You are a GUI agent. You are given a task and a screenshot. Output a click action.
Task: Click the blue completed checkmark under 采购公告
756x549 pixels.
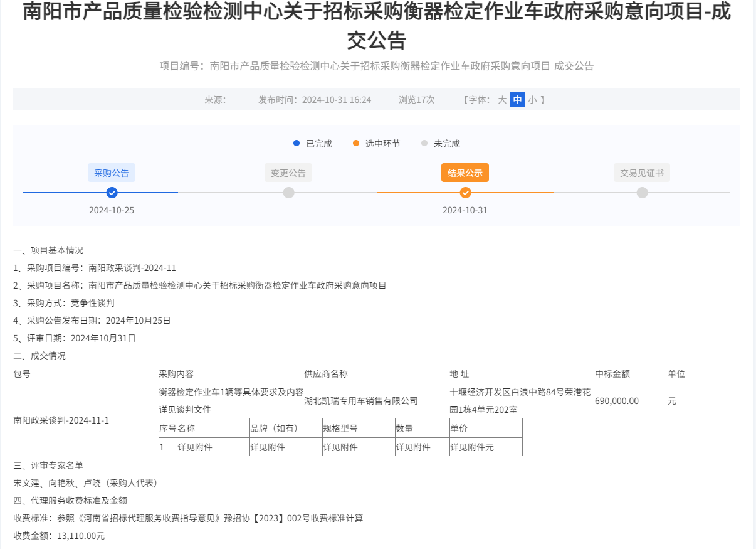pyautogui.click(x=112, y=193)
